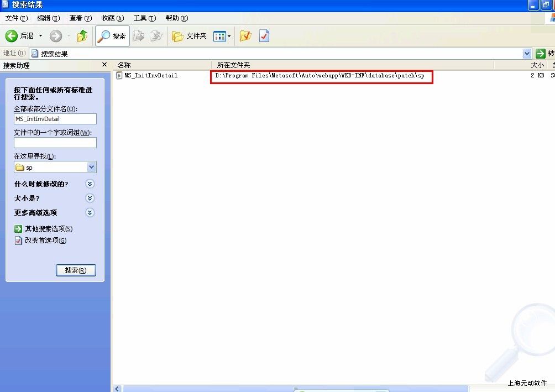
Task: Expand the 'What size is it' section
Action: (x=90, y=198)
